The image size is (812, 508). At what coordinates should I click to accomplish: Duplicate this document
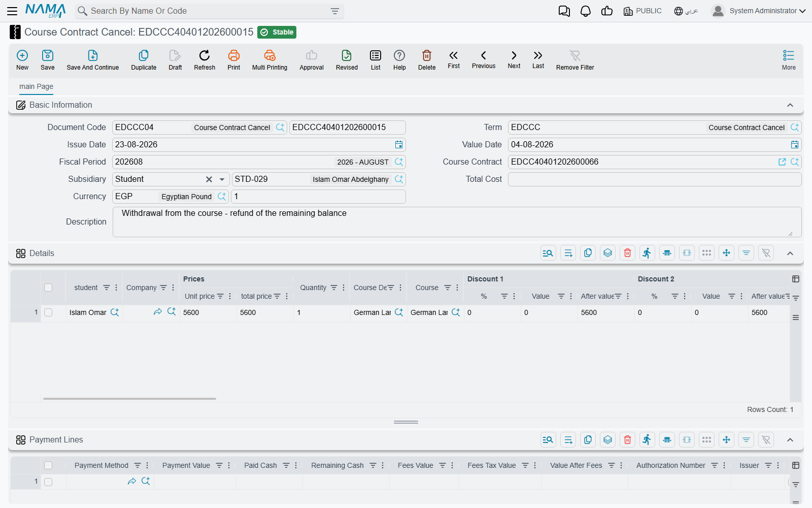(x=144, y=59)
